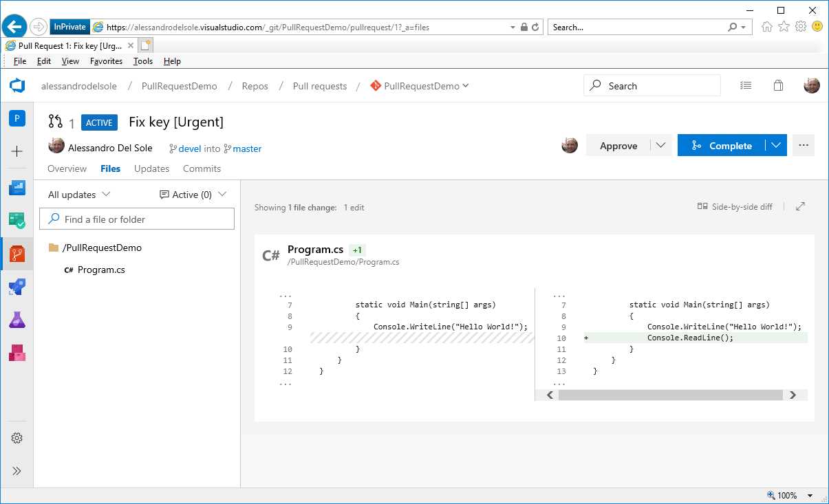Follow the master branch link

pyautogui.click(x=246, y=149)
